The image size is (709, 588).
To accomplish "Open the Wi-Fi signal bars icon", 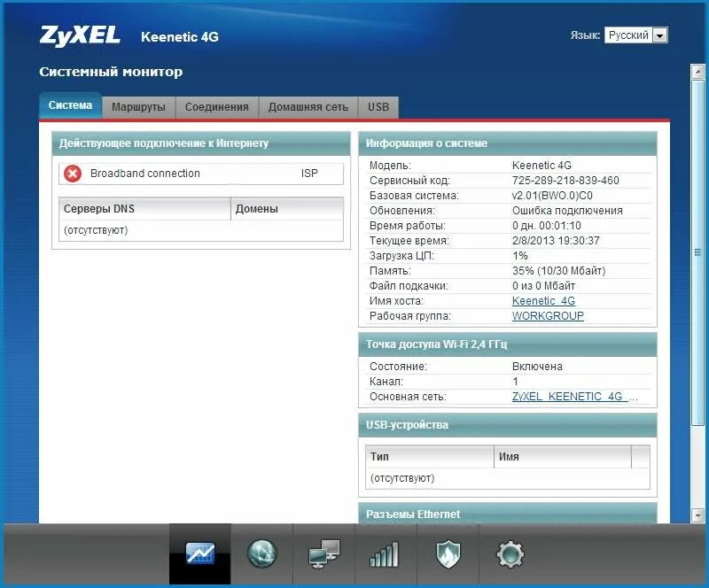I will [385, 554].
